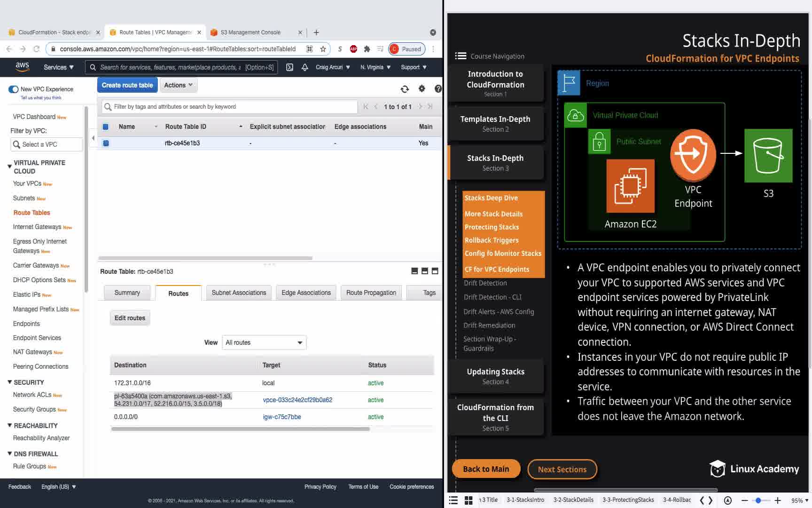Refresh the route tables list

pos(405,89)
